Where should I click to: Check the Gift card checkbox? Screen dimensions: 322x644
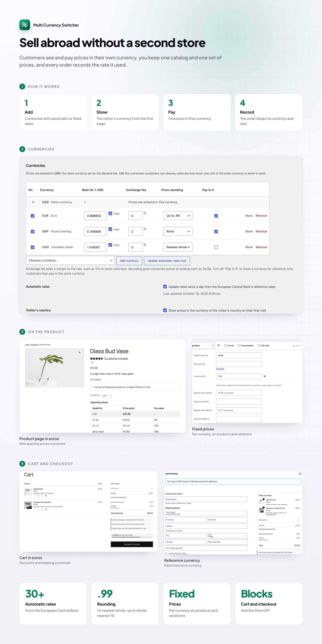click(x=259, y=346)
